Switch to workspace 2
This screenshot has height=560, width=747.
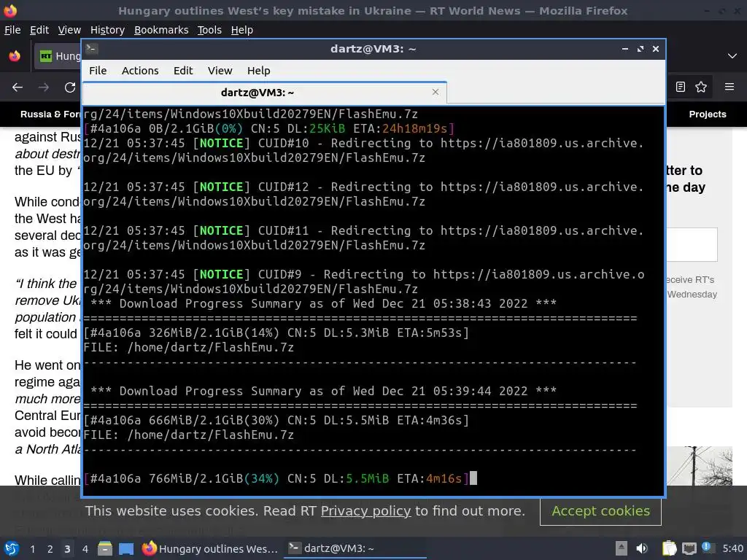pyautogui.click(x=50, y=548)
